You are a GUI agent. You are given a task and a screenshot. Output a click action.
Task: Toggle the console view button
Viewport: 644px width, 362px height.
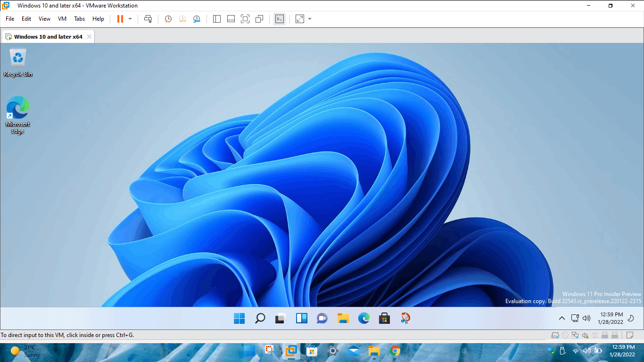click(280, 19)
